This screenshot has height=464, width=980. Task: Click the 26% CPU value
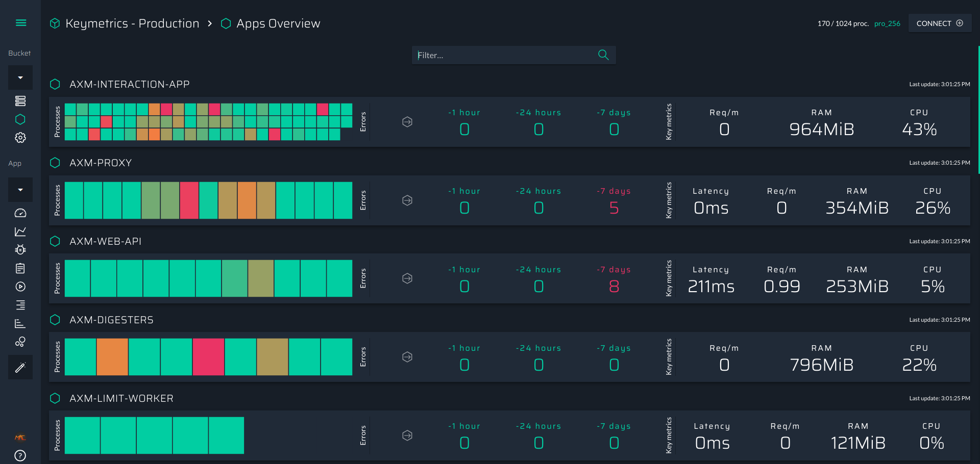(x=933, y=208)
